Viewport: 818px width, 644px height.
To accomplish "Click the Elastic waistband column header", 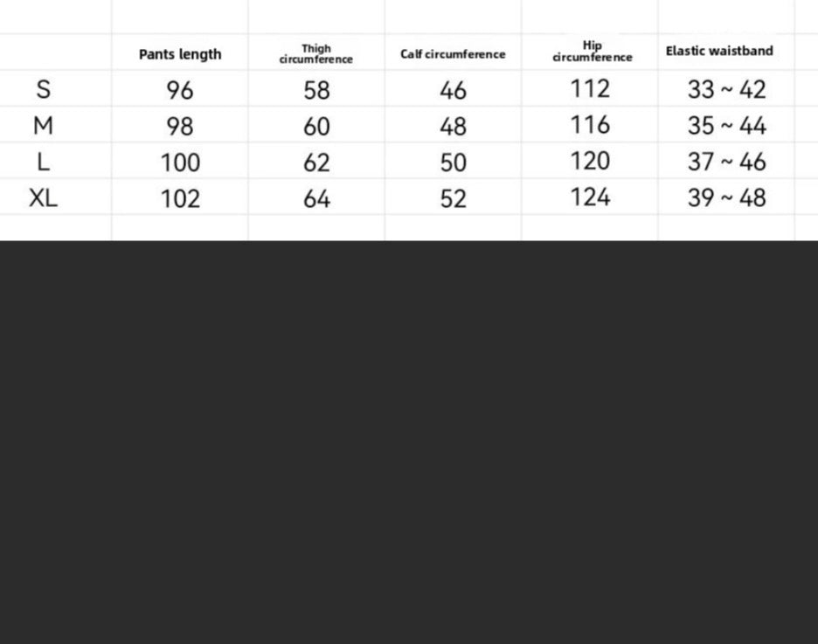I will click(719, 51).
